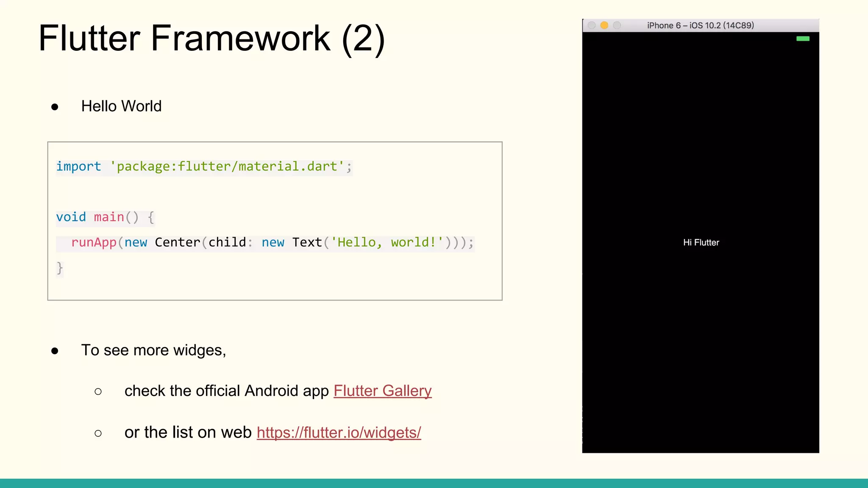Click the green battery indicator in simulator

[x=803, y=39]
